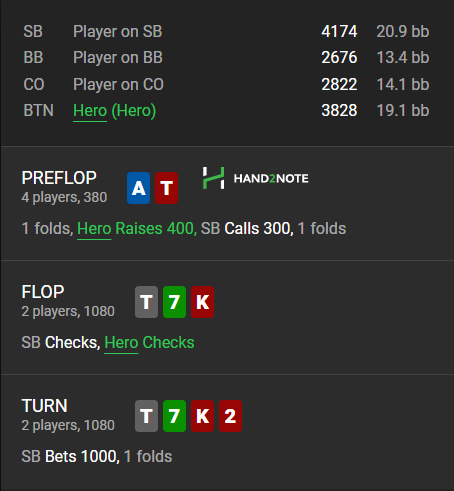454x491 pixels.
Task: Click the red Two turn card
Action: tap(230, 416)
